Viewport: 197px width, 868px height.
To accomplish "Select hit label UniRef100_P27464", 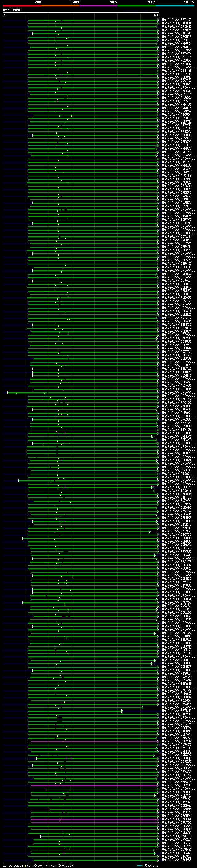I will click(x=176, y=799).
